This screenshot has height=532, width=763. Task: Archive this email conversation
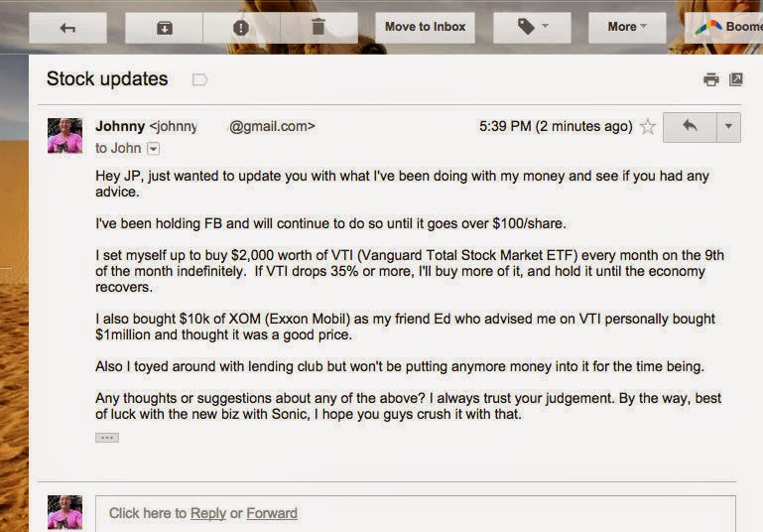tap(165, 28)
